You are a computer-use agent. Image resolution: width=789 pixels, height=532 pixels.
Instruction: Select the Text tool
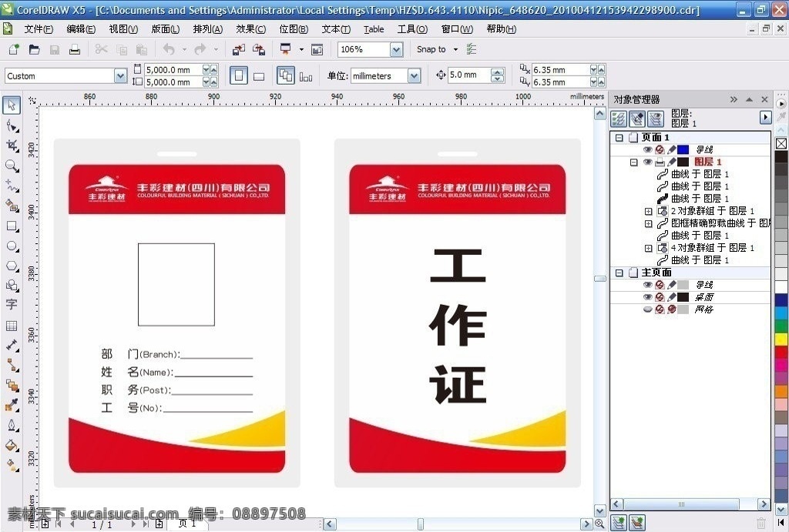click(12, 304)
